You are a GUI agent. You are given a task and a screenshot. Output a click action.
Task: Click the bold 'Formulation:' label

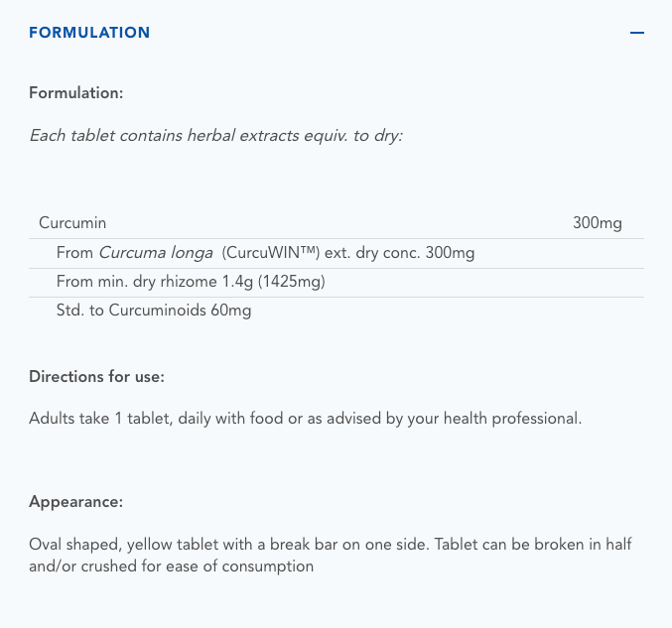pyautogui.click(x=75, y=92)
